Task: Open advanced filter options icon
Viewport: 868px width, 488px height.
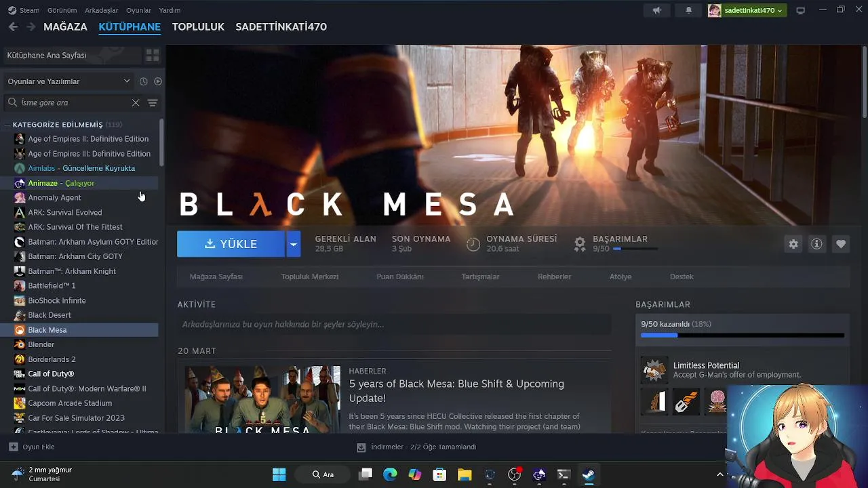Action: tap(153, 103)
